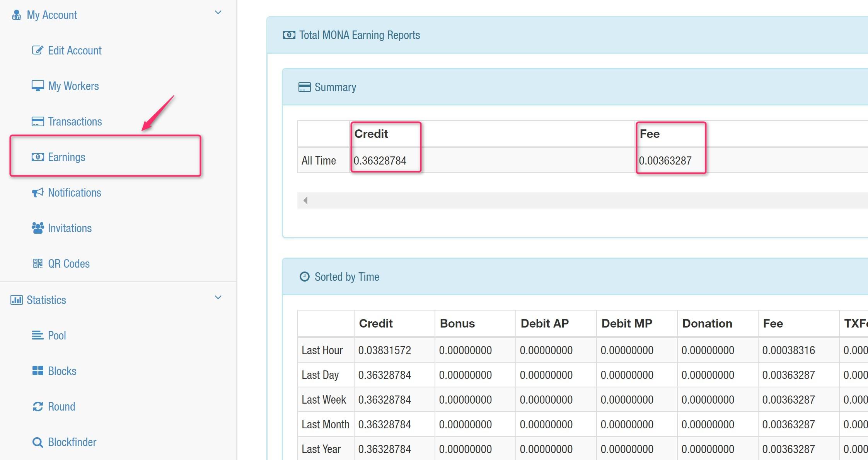Click the Invitations users icon

click(x=38, y=228)
